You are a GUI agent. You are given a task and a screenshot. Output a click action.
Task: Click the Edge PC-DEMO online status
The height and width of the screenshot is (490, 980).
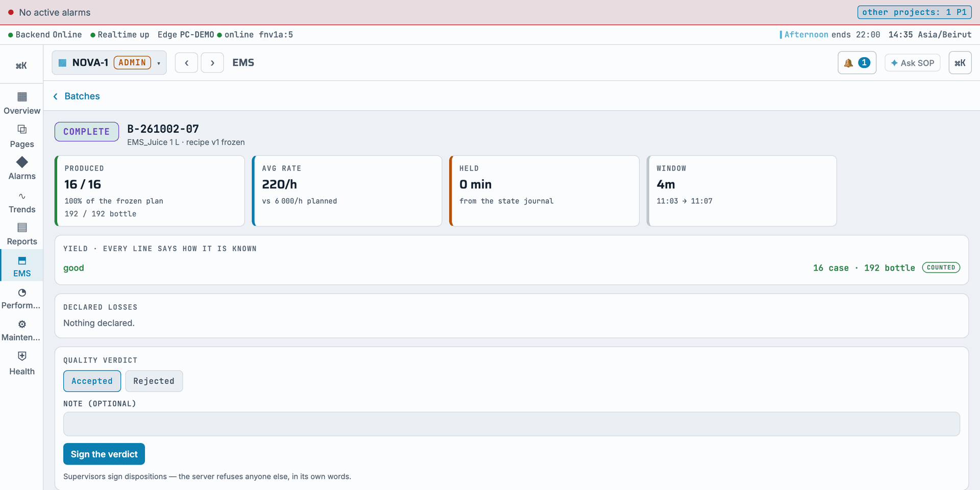225,35
